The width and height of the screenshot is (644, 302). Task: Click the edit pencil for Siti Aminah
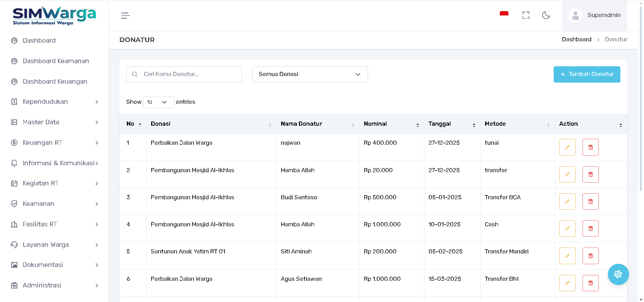[x=567, y=256]
